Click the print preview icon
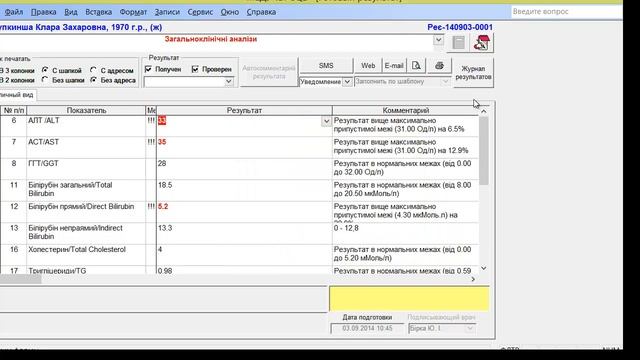640x360 pixels. click(416, 65)
